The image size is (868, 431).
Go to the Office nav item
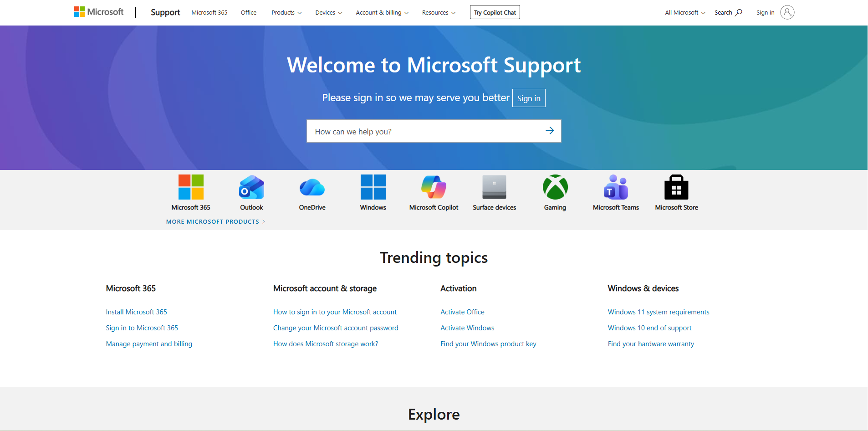[x=249, y=13]
